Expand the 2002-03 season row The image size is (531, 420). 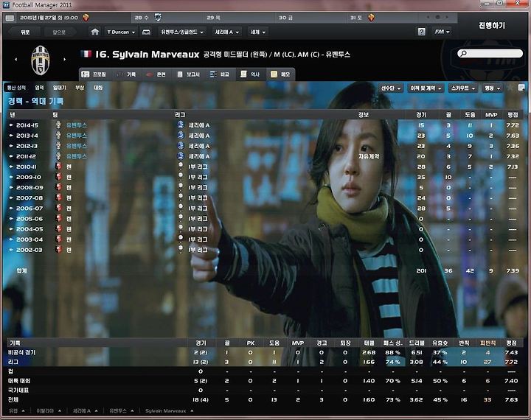click(x=11, y=250)
